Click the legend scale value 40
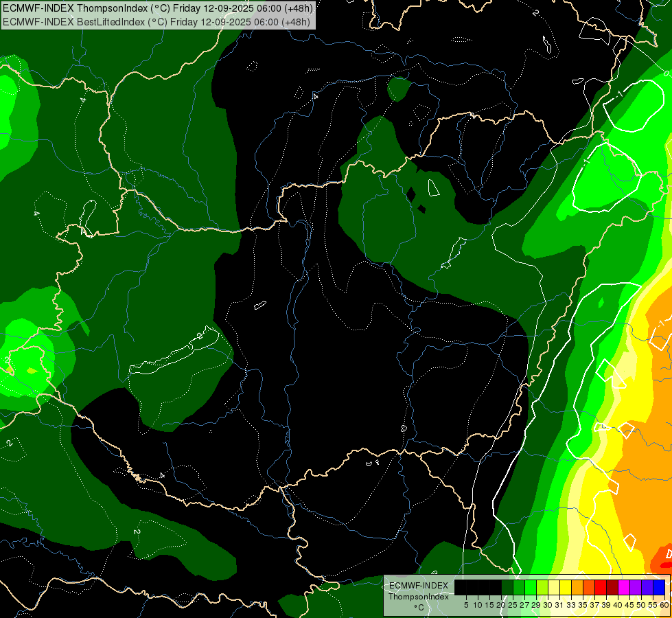This screenshot has height=618, width=672. pos(618,605)
